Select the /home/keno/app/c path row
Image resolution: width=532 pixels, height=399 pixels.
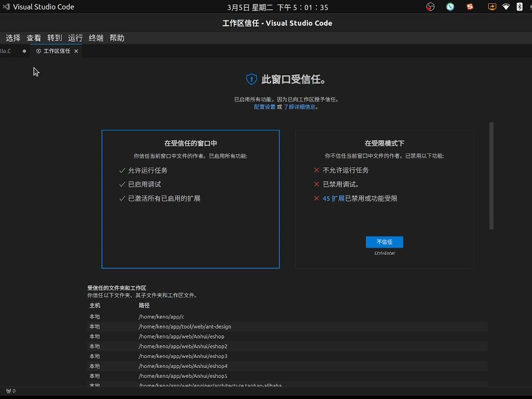pyautogui.click(x=288, y=316)
